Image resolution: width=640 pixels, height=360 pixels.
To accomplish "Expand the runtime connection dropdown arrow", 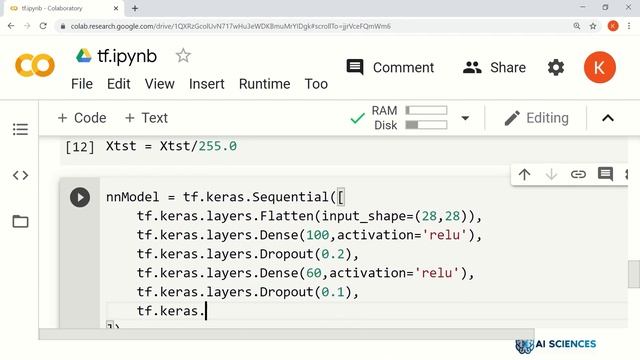I will [465, 118].
